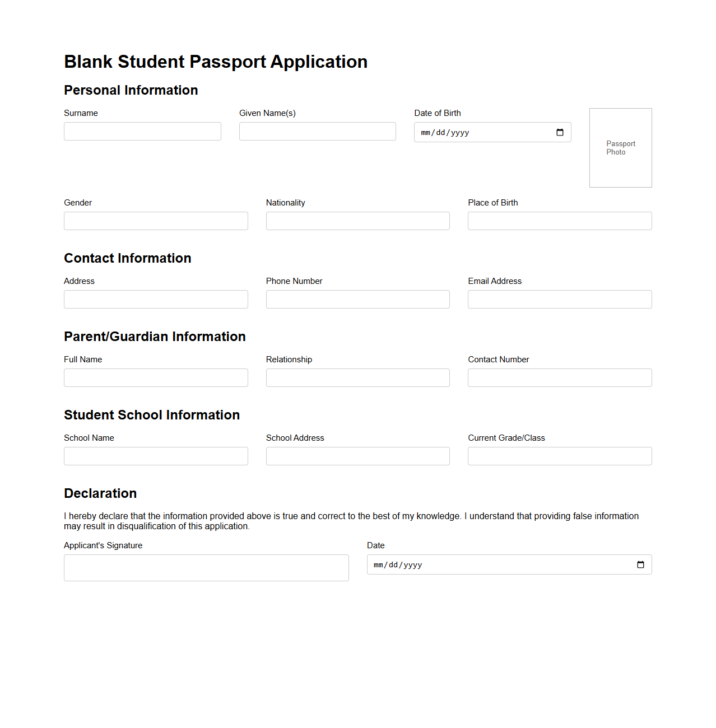The width and height of the screenshot is (716, 728).
Task: Click the Date input in the Declaration section
Action: point(499,564)
